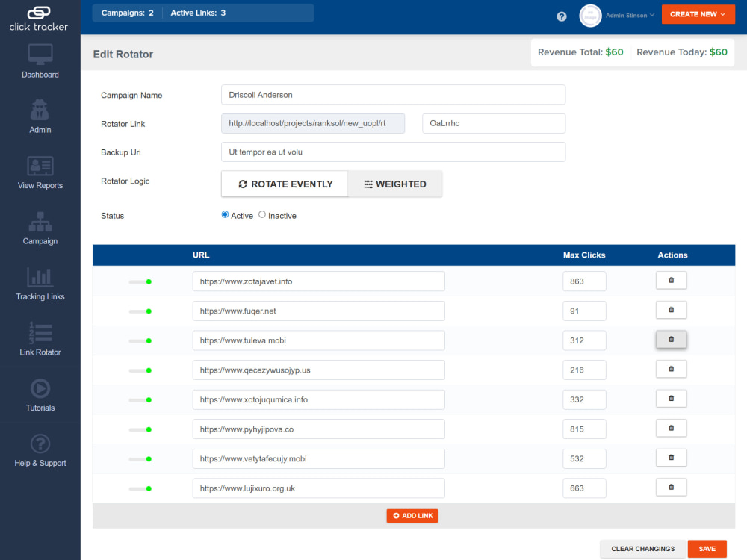Delete the xotojuqumica.info link row
Image resolution: width=747 pixels, height=560 pixels.
click(672, 399)
